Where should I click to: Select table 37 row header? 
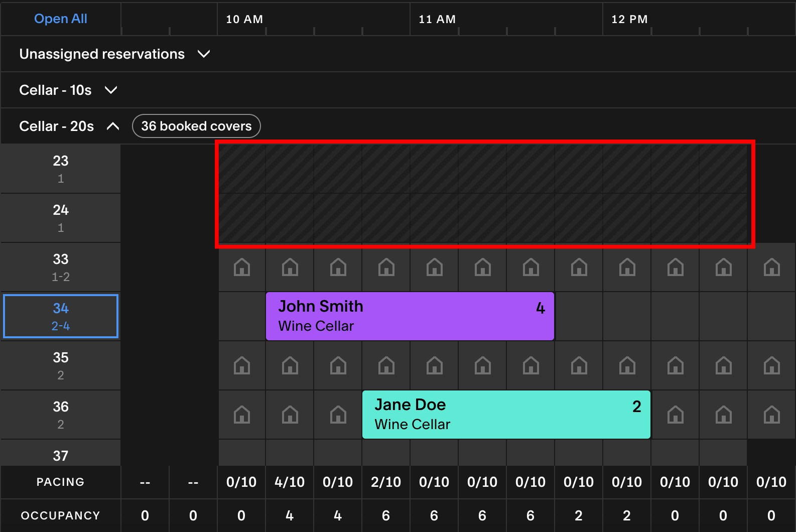[x=61, y=453]
